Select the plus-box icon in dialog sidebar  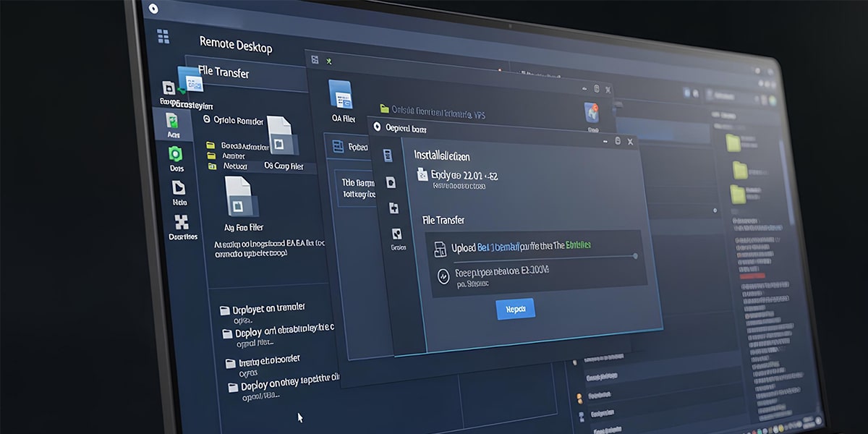pos(394,208)
